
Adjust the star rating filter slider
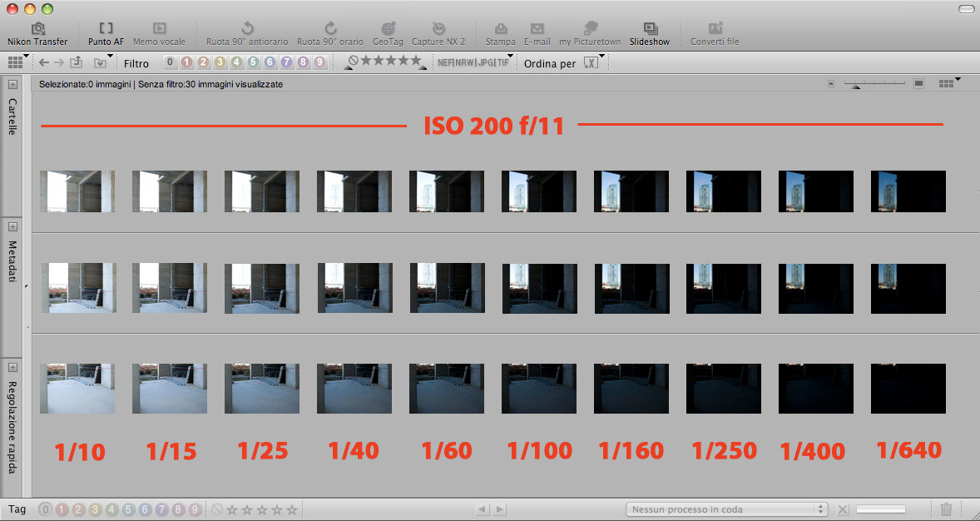[x=385, y=62]
